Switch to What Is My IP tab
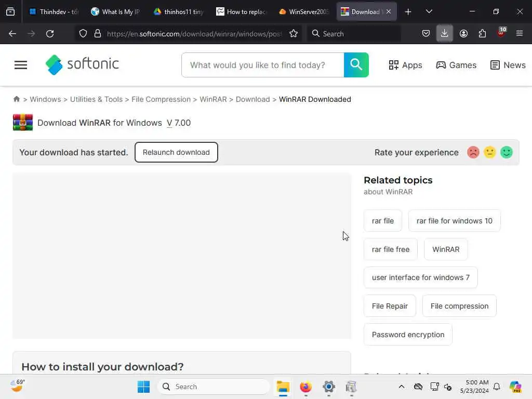Viewport: 532px width, 399px height. click(116, 12)
